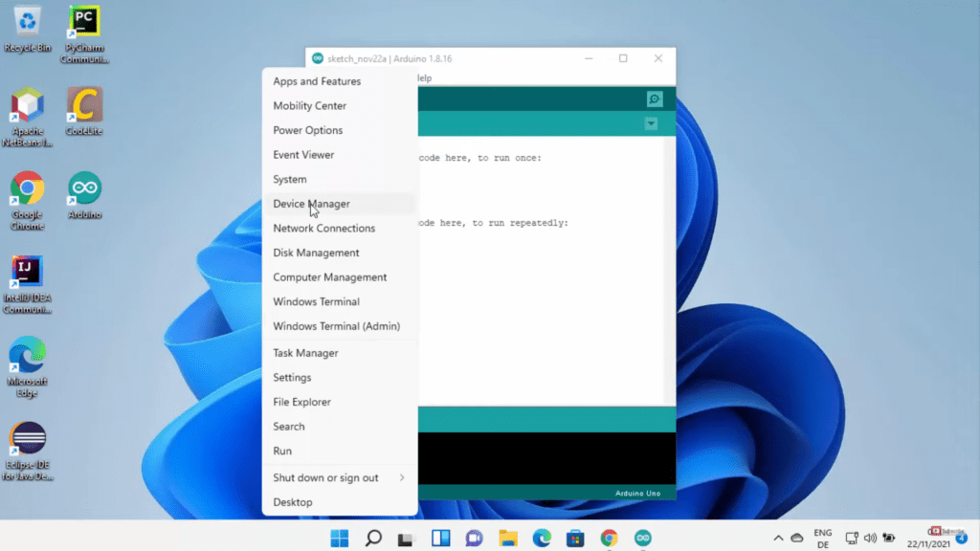Viewport: 980px width, 551px height.
Task: Select the Arduino desktop shortcut
Action: 84,195
